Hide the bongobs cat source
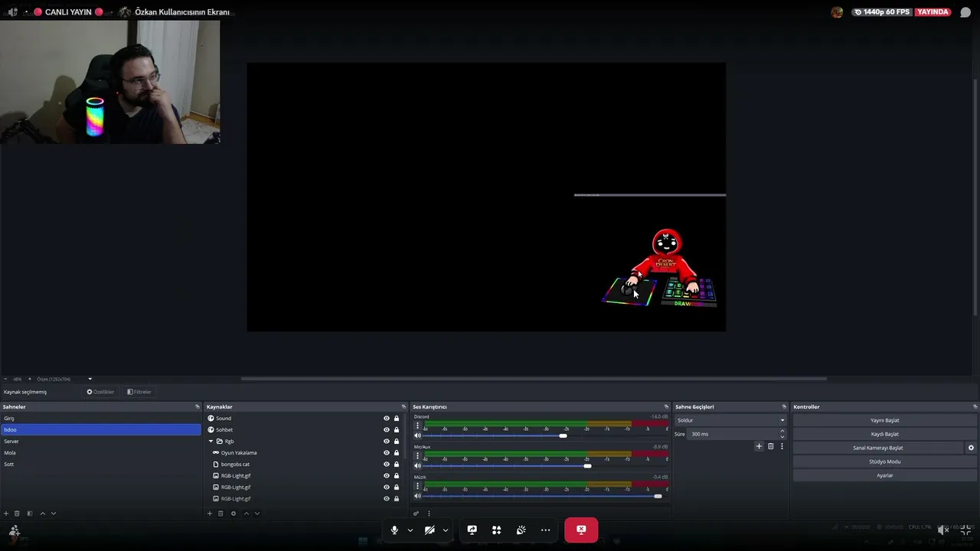The height and width of the screenshot is (551, 980). 387,465
